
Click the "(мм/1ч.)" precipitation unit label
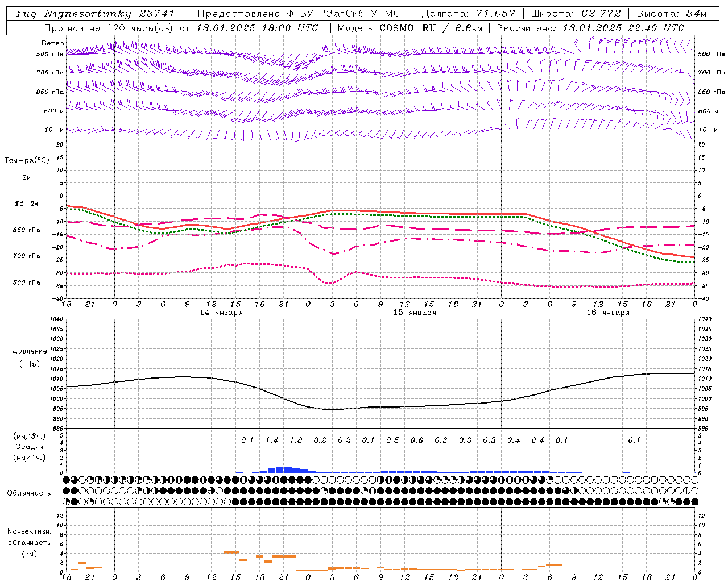point(30,458)
